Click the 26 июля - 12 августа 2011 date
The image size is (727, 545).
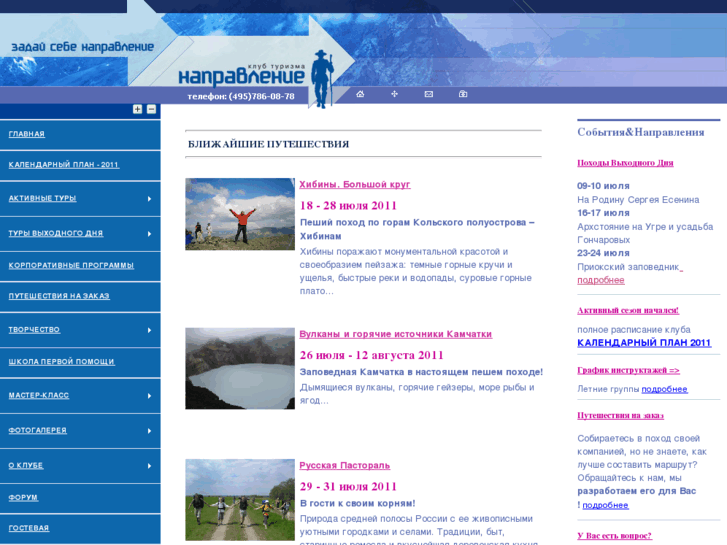(x=371, y=355)
